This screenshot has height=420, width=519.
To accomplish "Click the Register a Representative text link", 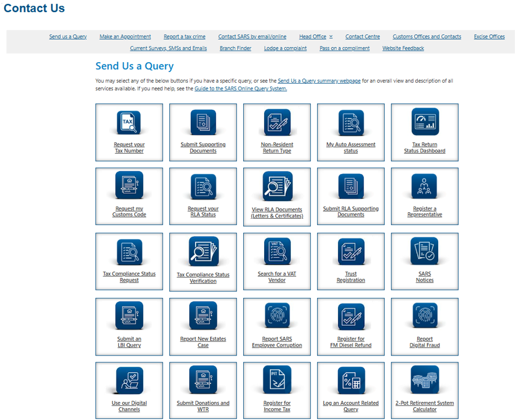I will pos(425,212).
